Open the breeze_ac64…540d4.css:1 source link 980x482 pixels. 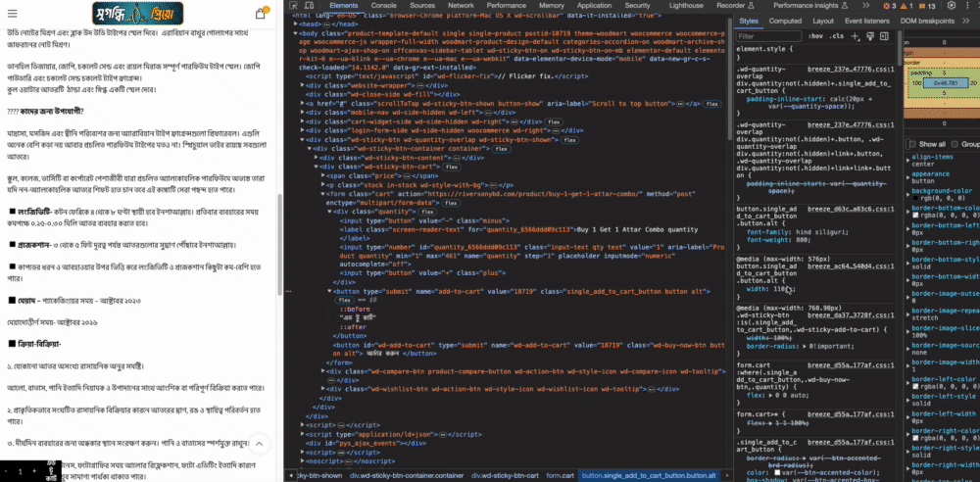tap(851, 266)
